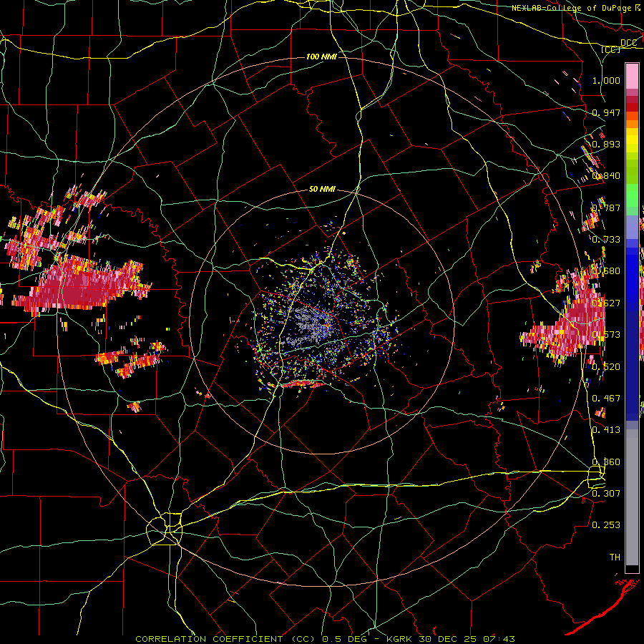Click the 0.733 value on the color scale
The image size is (644, 644).
pos(606,240)
